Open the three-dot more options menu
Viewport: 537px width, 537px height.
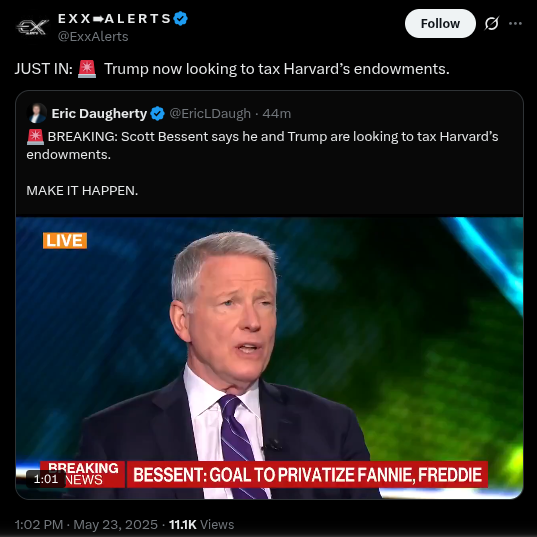click(515, 24)
